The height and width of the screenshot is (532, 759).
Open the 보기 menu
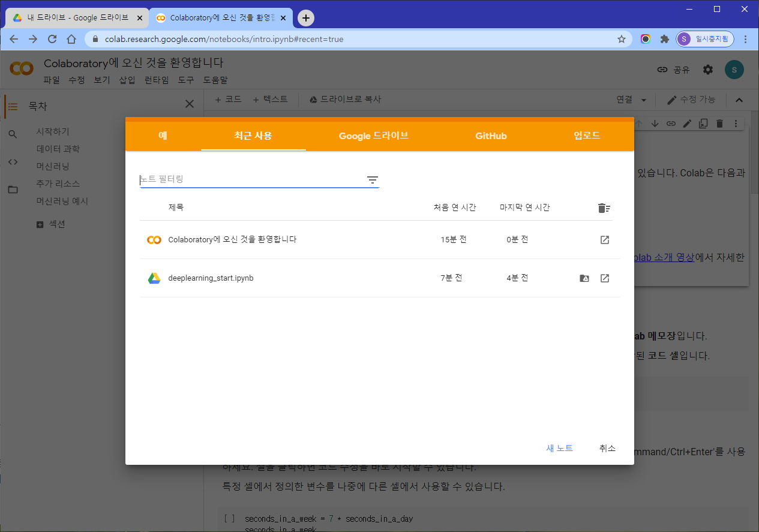click(102, 80)
